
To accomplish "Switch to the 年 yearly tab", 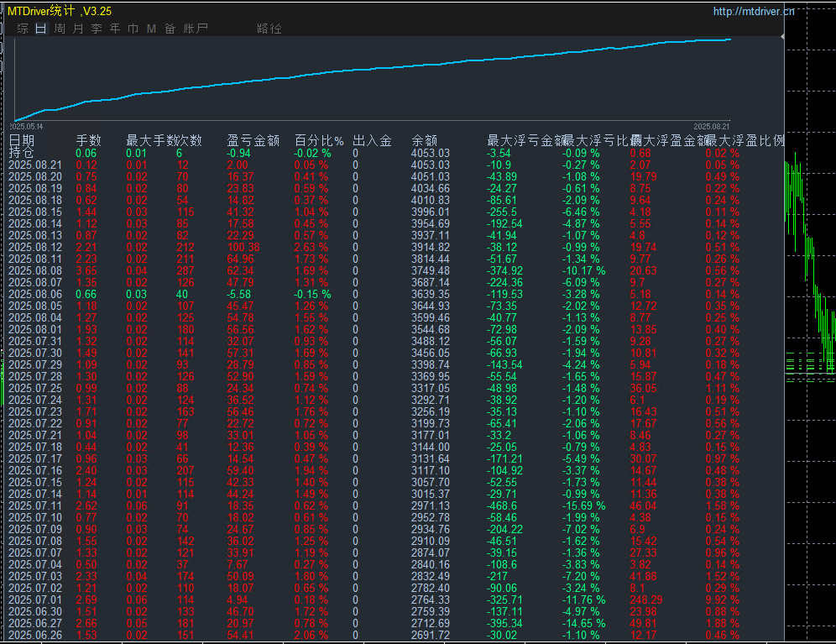I will pyautogui.click(x=115, y=29).
